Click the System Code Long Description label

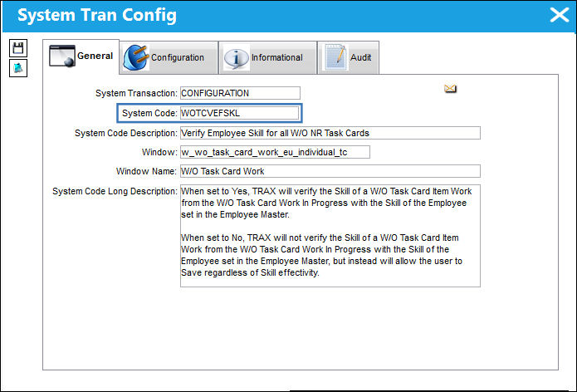tap(115, 191)
